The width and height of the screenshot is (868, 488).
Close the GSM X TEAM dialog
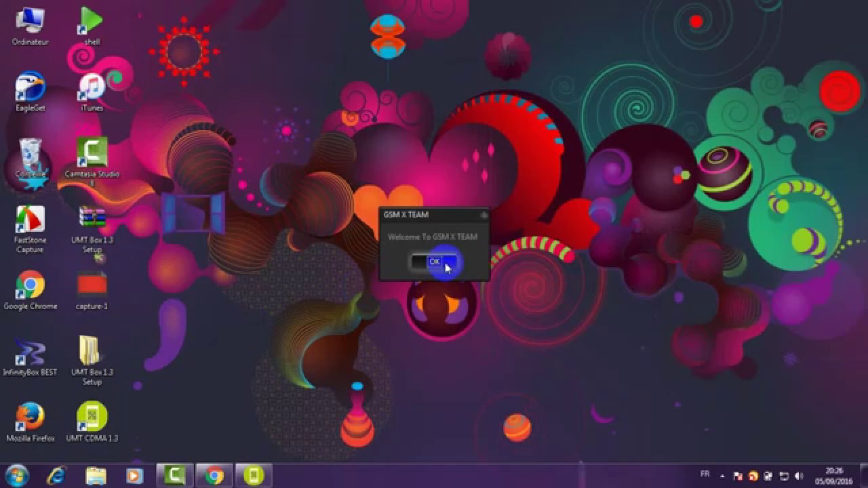(x=484, y=215)
